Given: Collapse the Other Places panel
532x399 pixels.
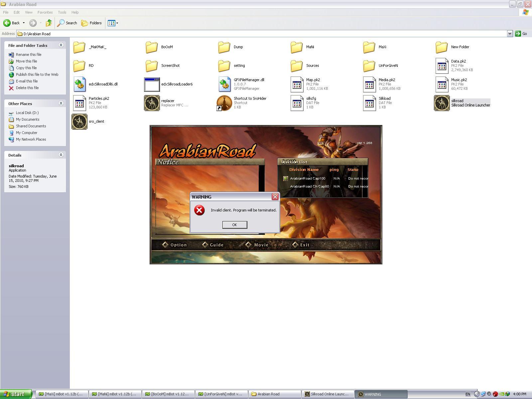Looking at the screenshot, I should coord(61,103).
